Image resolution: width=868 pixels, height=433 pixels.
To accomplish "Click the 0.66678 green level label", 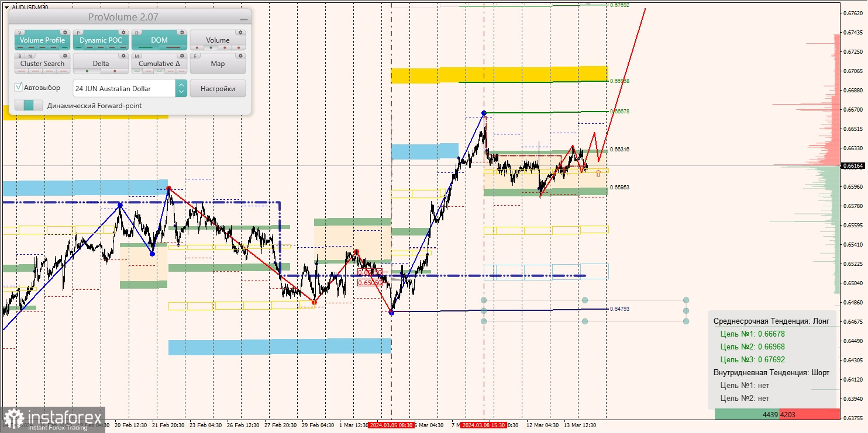I will pos(619,111).
